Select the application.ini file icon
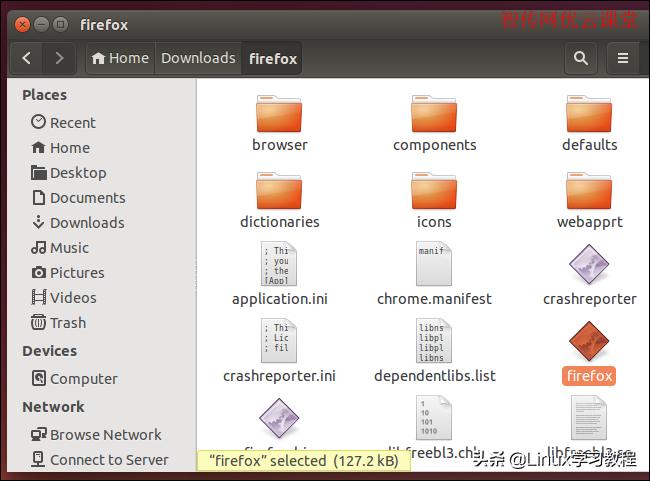Image resolution: width=650 pixels, height=481 pixels. click(279, 264)
